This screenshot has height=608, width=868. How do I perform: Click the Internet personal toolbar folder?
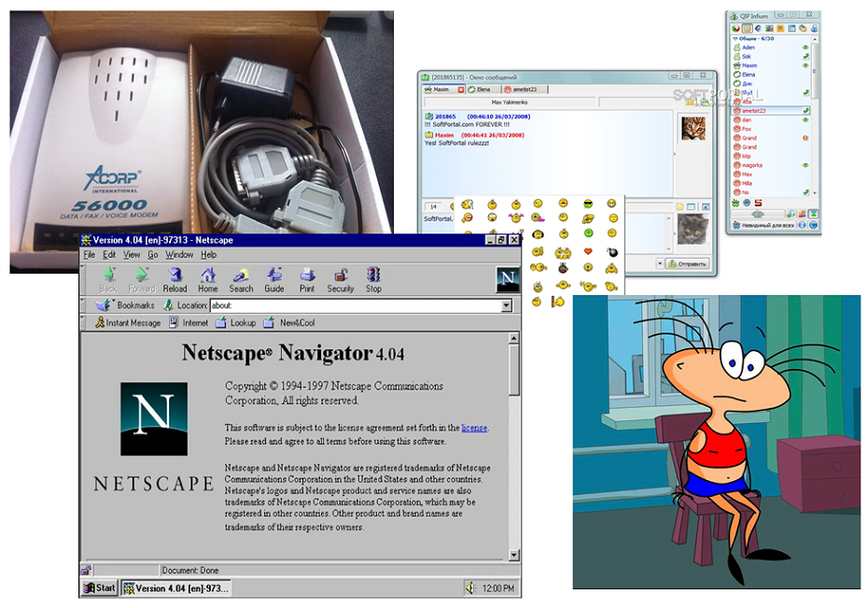pos(189,322)
